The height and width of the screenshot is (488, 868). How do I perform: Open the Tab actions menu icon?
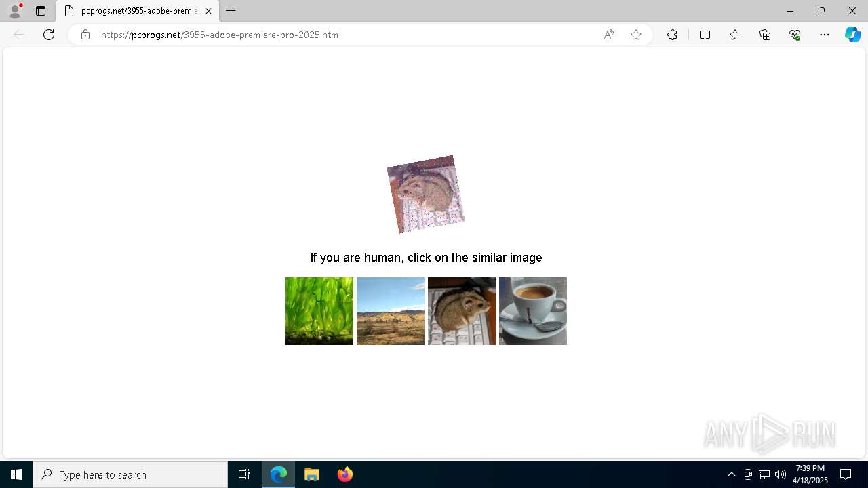click(41, 11)
